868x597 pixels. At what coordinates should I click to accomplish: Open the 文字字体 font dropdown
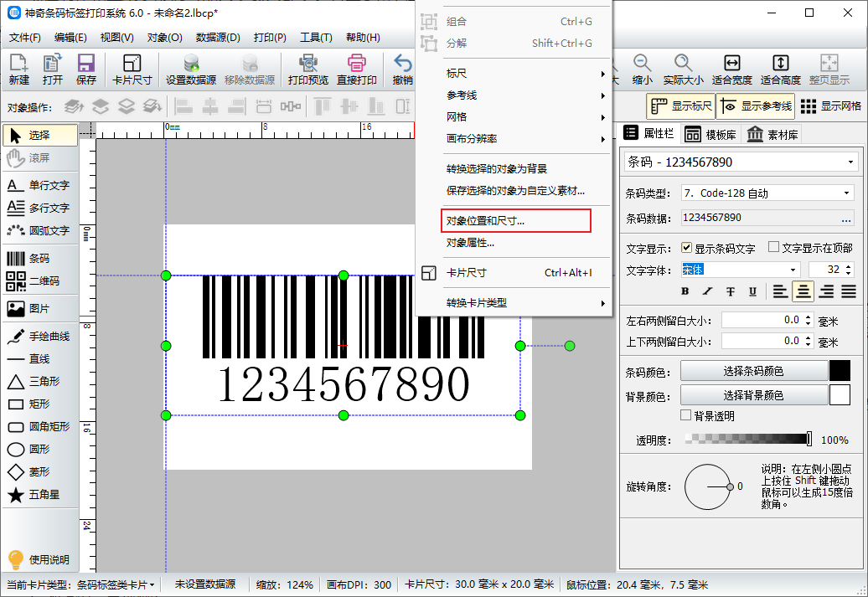793,270
